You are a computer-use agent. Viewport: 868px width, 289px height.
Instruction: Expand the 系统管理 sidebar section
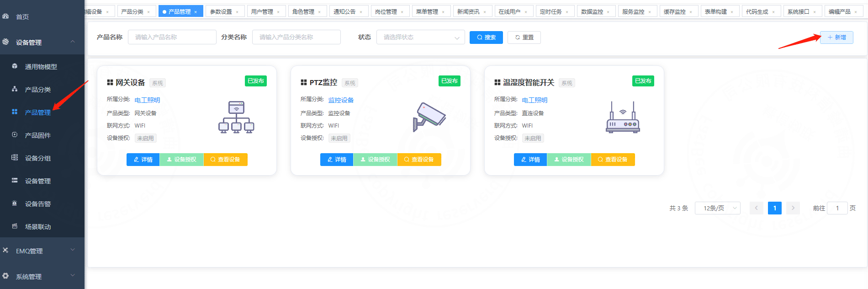pyautogui.click(x=73, y=276)
